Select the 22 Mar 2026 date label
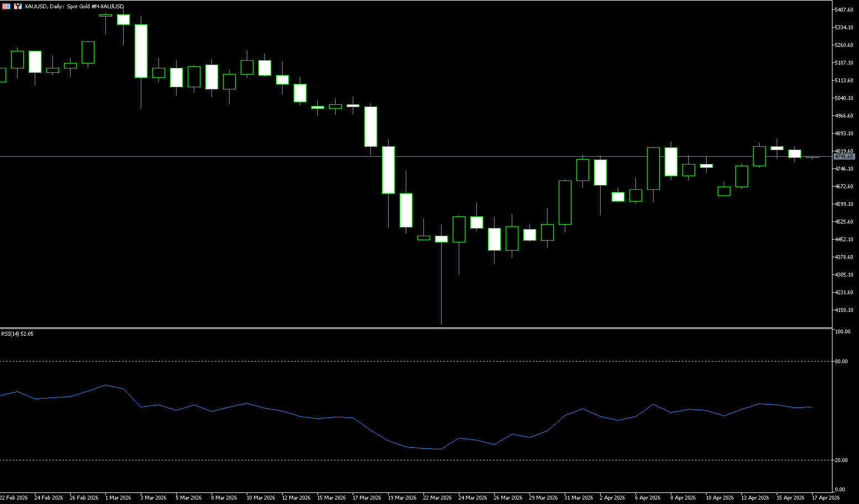 [x=437, y=498]
